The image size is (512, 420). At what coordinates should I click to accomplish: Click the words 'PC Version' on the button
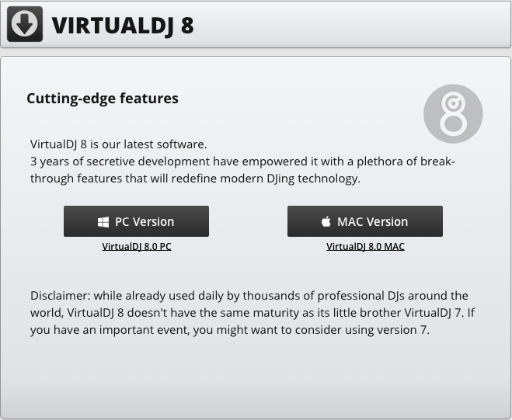tap(145, 222)
